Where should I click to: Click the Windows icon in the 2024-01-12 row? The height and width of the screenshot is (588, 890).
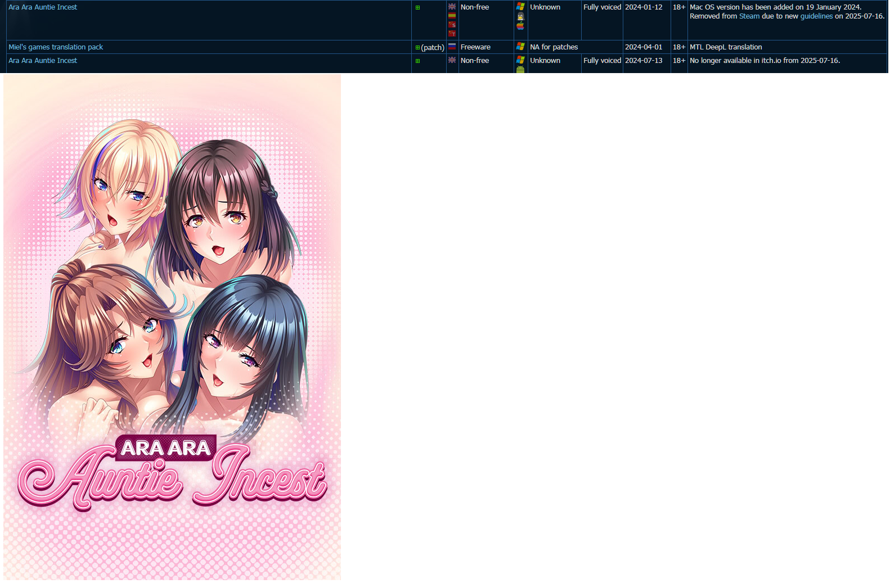tap(520, 7)
